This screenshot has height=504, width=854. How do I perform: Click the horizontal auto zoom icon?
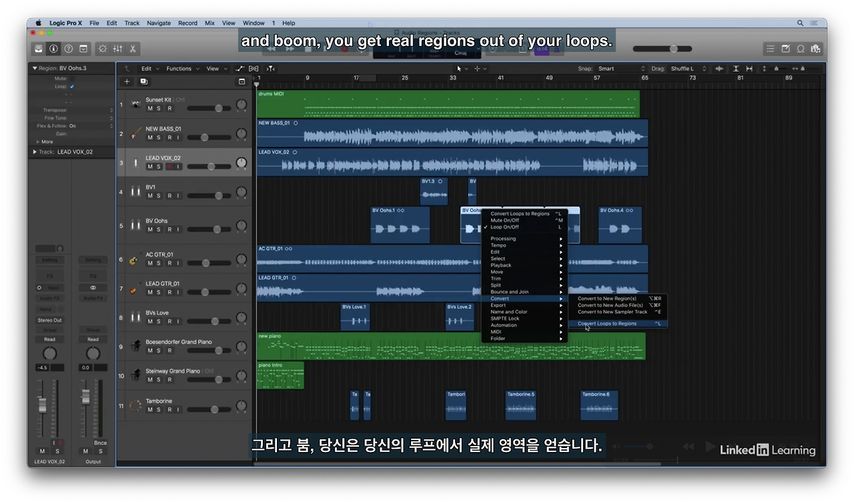click(749, 69)
